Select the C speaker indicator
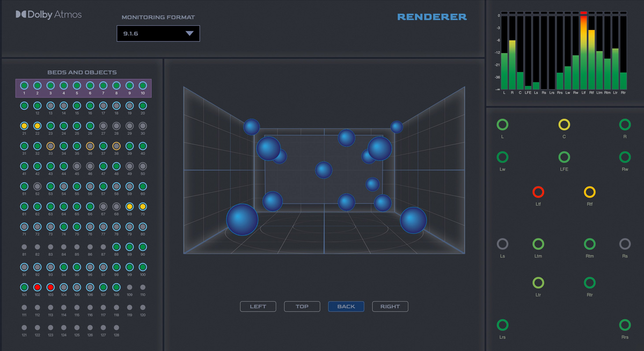644x351 pixels. tap(564, 125)
